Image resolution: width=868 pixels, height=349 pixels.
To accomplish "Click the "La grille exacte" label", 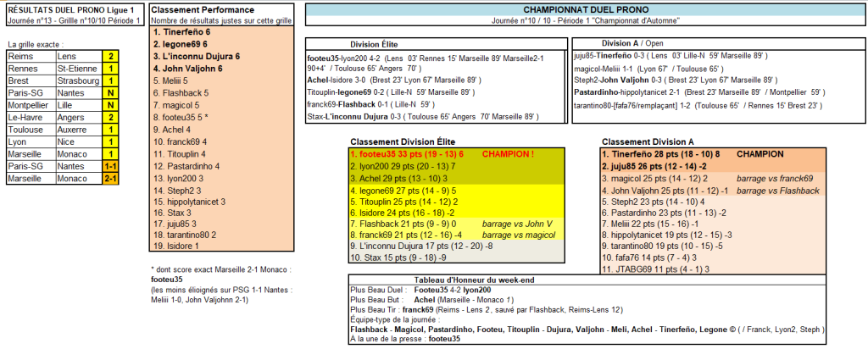I will 34,43.
